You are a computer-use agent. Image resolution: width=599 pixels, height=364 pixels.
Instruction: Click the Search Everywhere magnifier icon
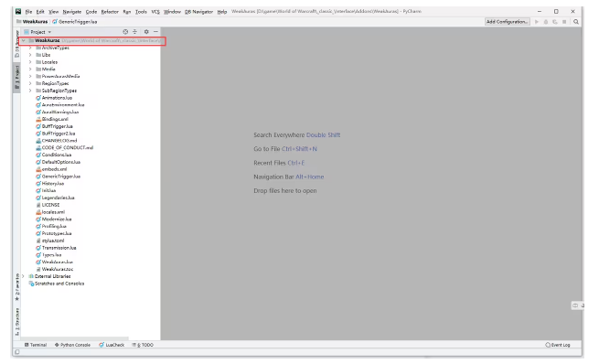pos(576,22)
